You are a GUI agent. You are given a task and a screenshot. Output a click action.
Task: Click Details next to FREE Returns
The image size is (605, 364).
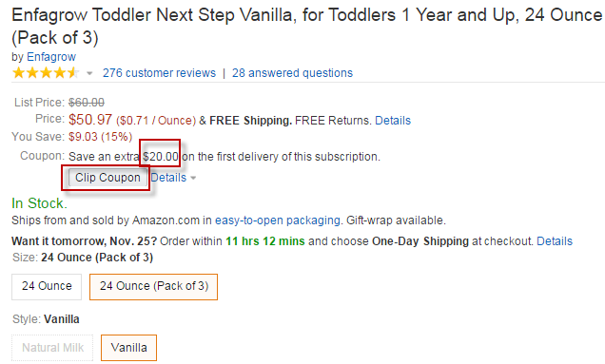click(393, 121)
